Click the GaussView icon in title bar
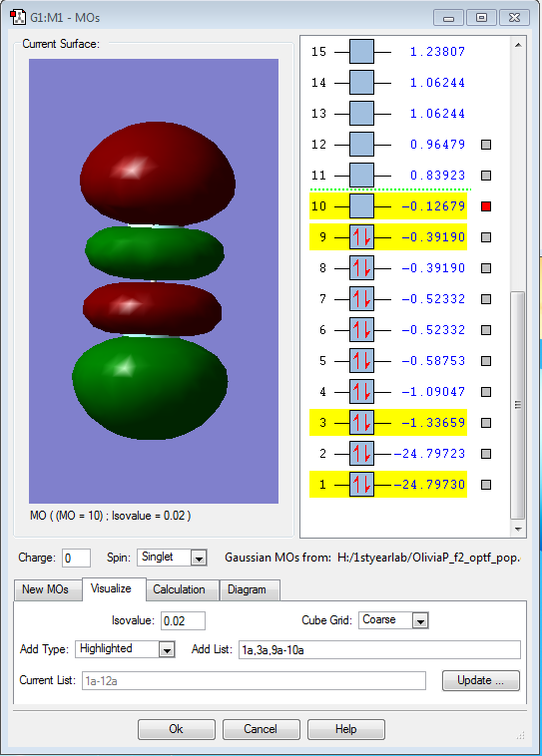The height and width of the screenshot is (756, 542). point(18,17)
